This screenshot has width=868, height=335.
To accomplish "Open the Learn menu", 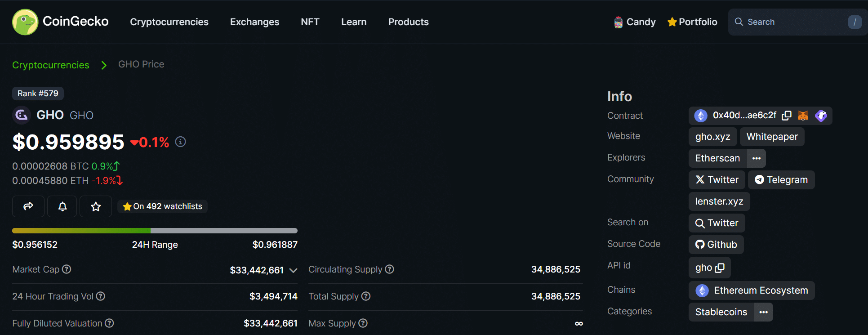I will [x=354, y=22].
